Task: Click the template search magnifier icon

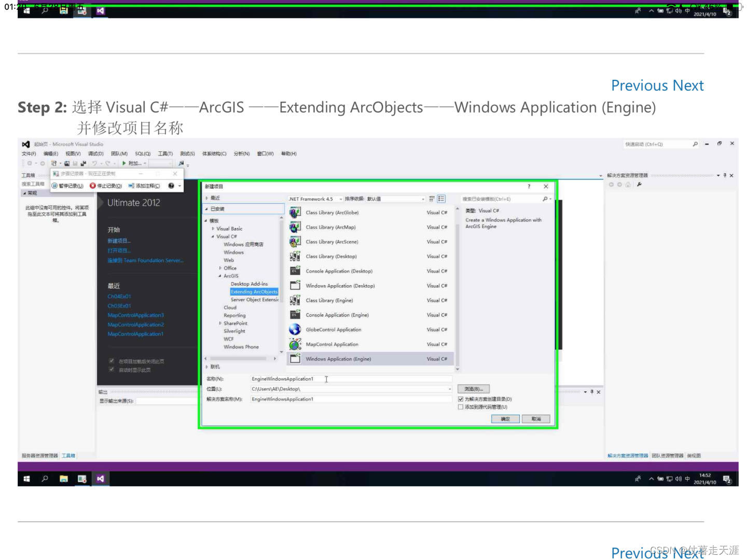Action: [x=545, y=199]
